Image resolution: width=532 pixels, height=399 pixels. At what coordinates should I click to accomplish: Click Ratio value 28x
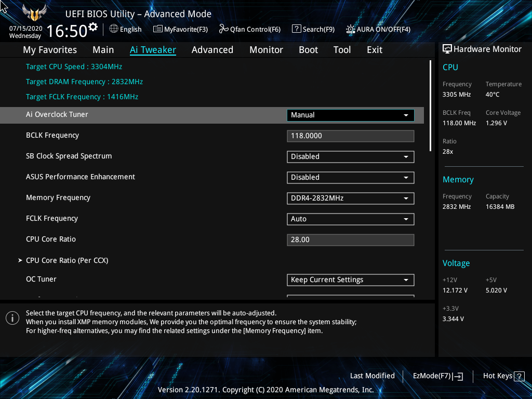[x=447, y=152]
